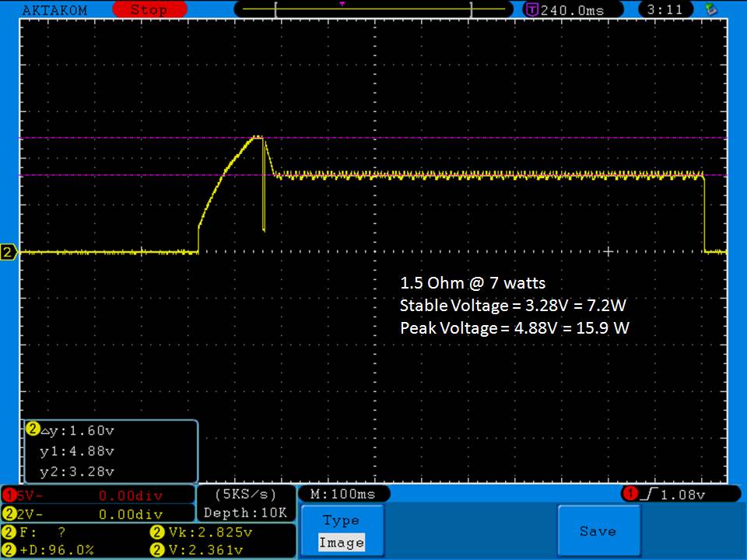Select the horizontal trigger position T icon
This screenshot has width=747, height=560.
click(532, 10)
